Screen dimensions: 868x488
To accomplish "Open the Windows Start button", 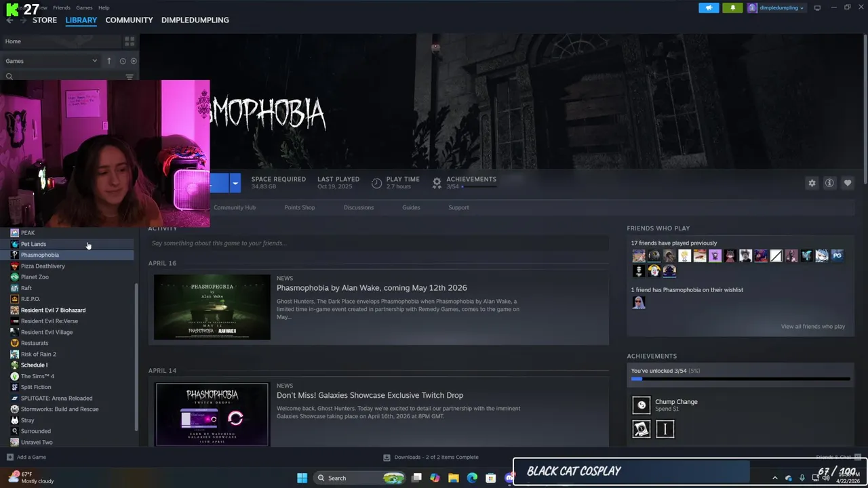I will [302, 478].
